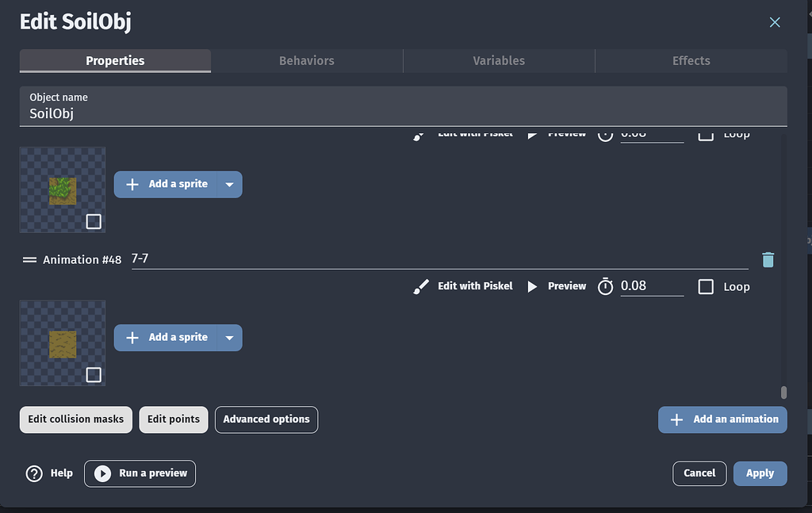Start Run a preview
Screen dimensions: 812x513
pyautogui.click(x=140, y=473)
